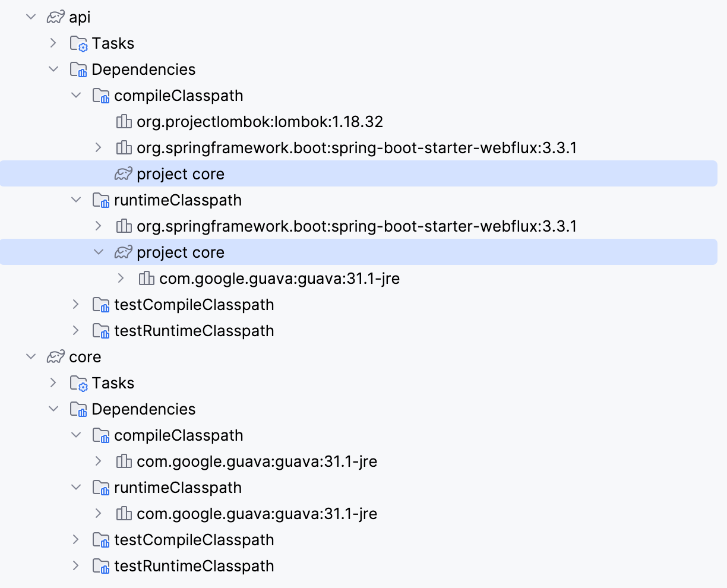The width and height of the screenshot is (727, 588).
Task: Collapse the api module node
Action: click(31, 17)
